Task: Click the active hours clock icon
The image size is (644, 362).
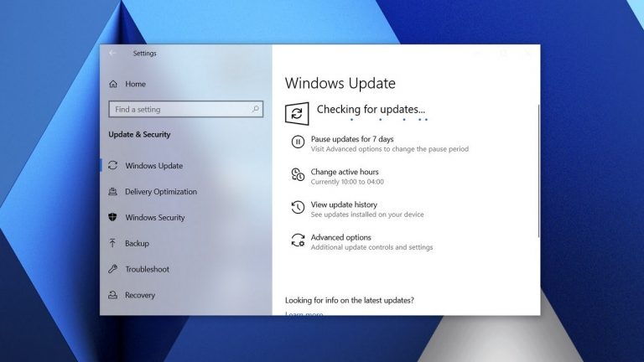Action: (298, 175)
